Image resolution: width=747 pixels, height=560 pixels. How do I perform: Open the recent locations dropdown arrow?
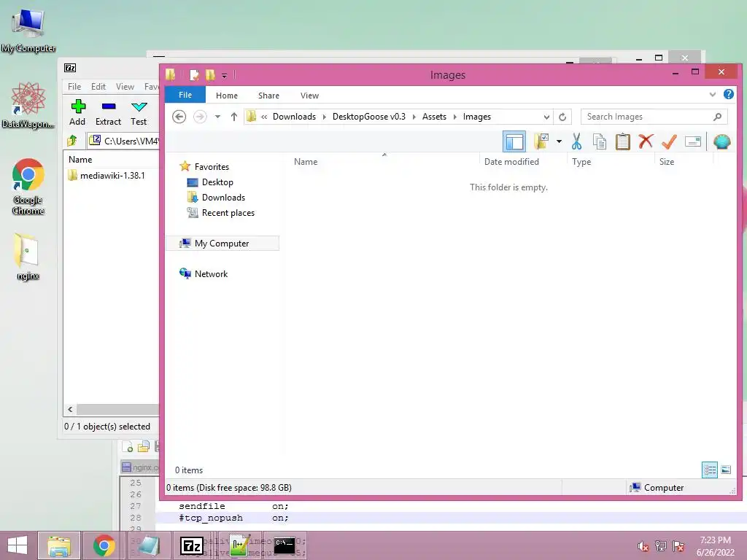click(x=217, y=117)
